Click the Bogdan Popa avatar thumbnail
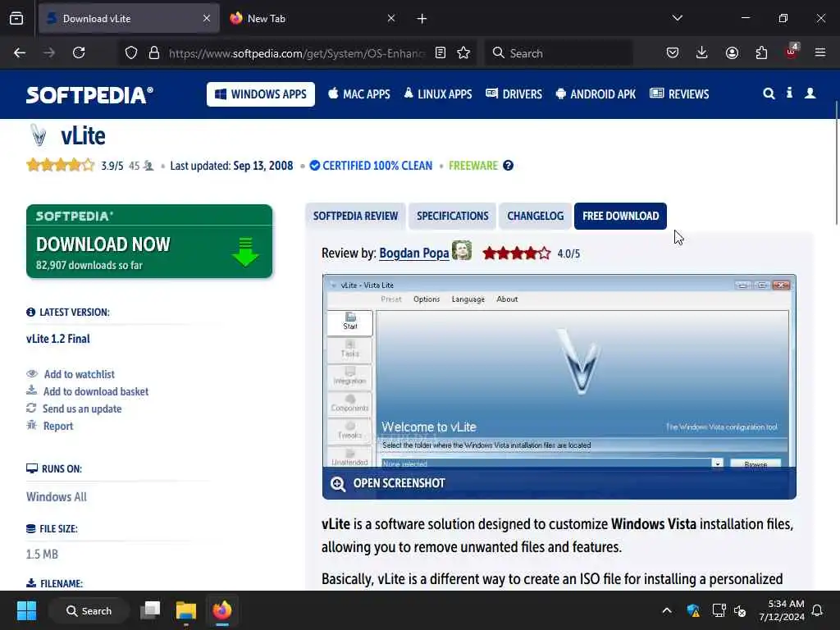This screenshot has width=840, height=630. tap(462, 251)
